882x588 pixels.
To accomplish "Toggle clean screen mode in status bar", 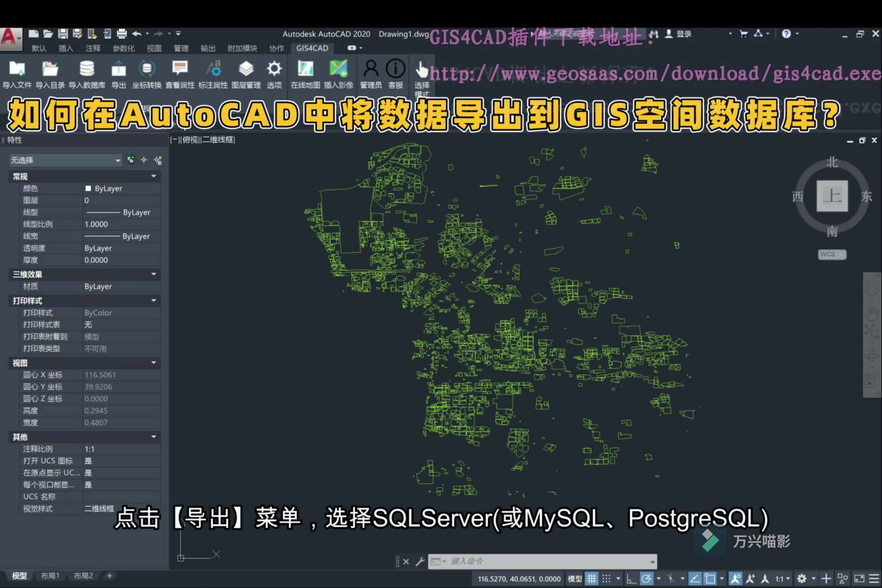I will tap(860, 579).
